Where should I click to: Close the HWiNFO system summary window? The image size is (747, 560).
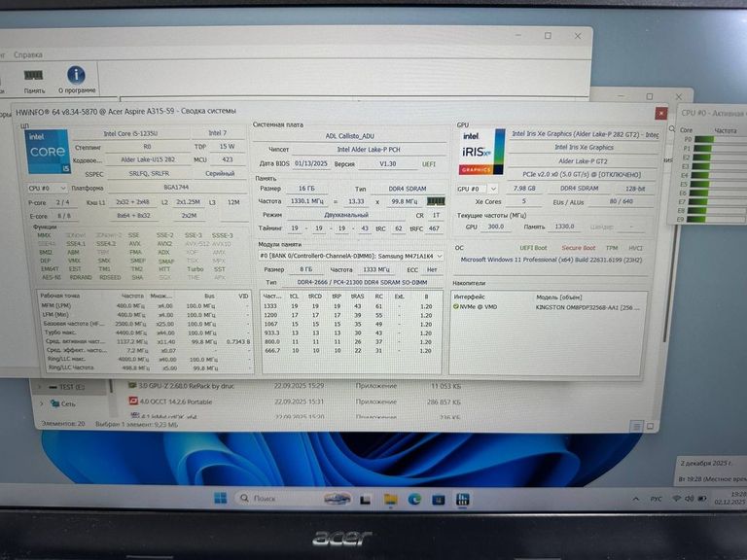(661, 114)
